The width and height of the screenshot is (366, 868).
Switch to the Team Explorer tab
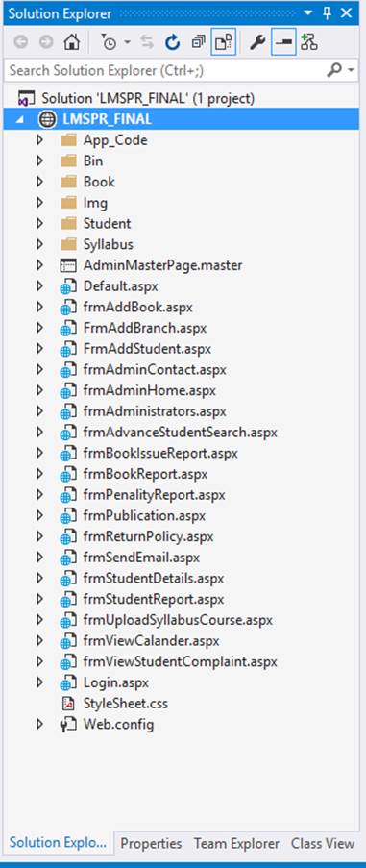pos(236,844)
